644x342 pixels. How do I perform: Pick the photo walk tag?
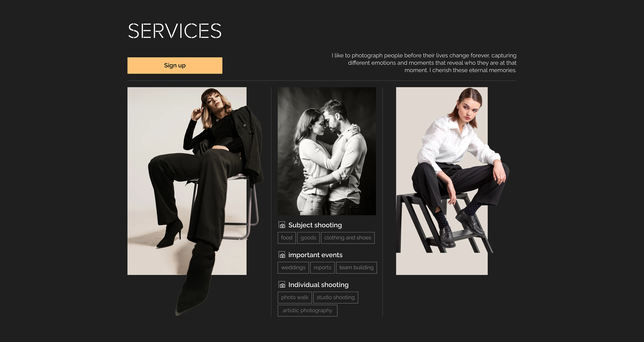295,298
